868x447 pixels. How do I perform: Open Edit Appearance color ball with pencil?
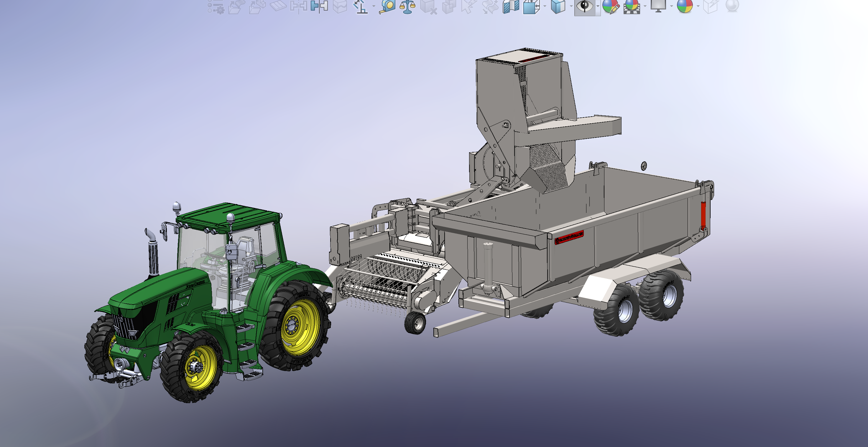(611, 6)
